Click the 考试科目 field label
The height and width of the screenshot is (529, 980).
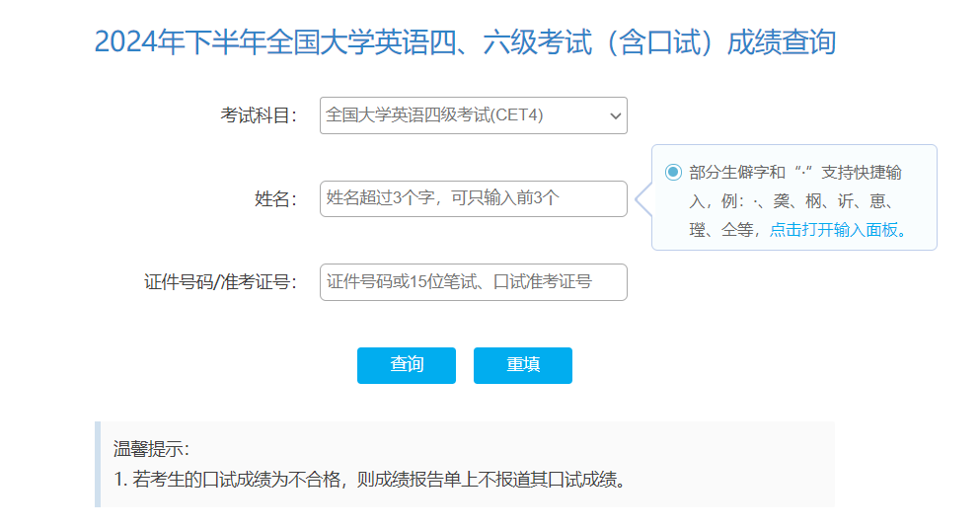[258, 116]
